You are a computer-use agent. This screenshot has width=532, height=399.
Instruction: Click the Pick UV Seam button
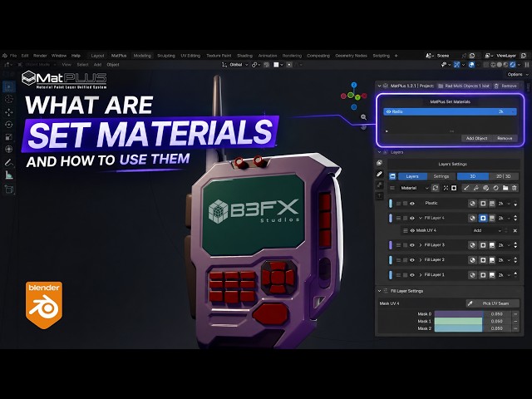tap(493, 303)
